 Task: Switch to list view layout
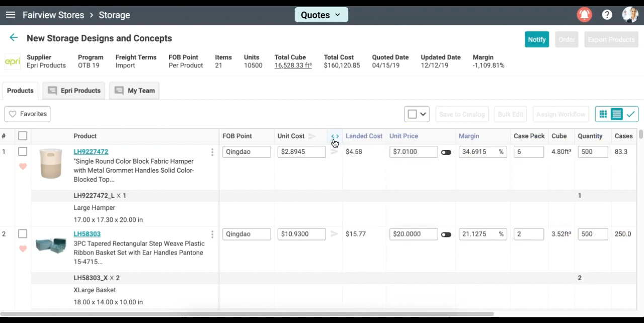point(616,114)
